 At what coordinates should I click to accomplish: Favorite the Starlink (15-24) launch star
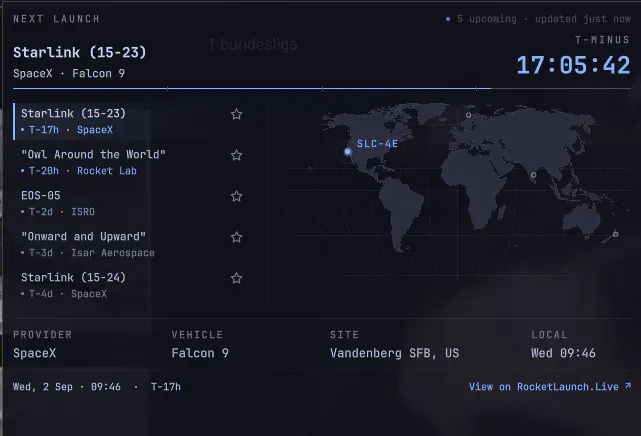click(236, 278)
